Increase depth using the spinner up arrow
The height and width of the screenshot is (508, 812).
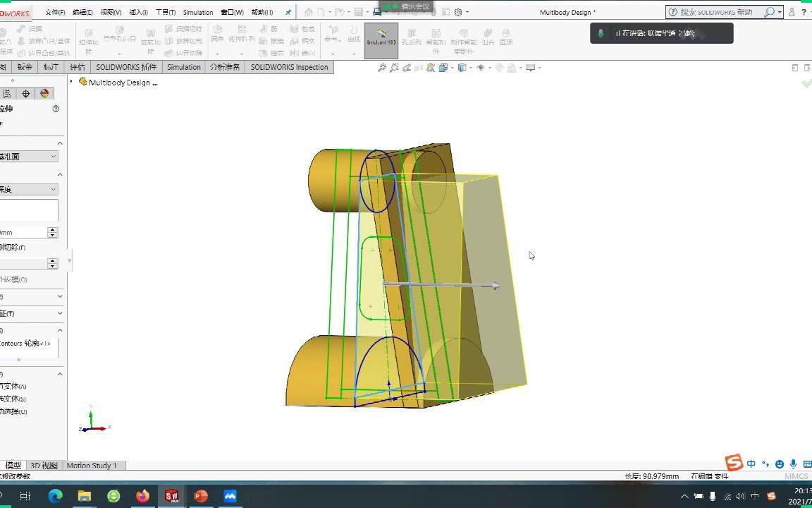pyautogui.click(x=53, y=228)
